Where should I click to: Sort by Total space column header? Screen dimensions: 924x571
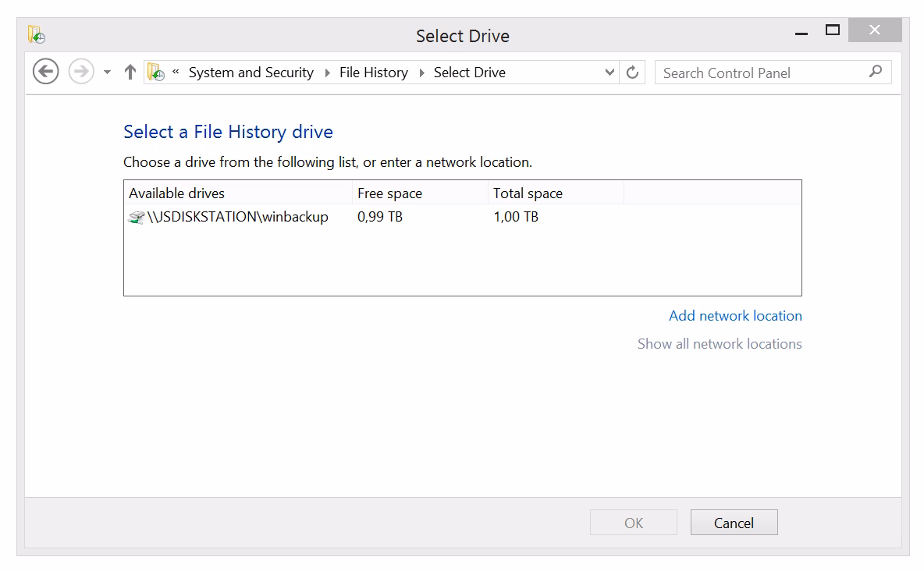pyautogui.click(x=556, y=193)
